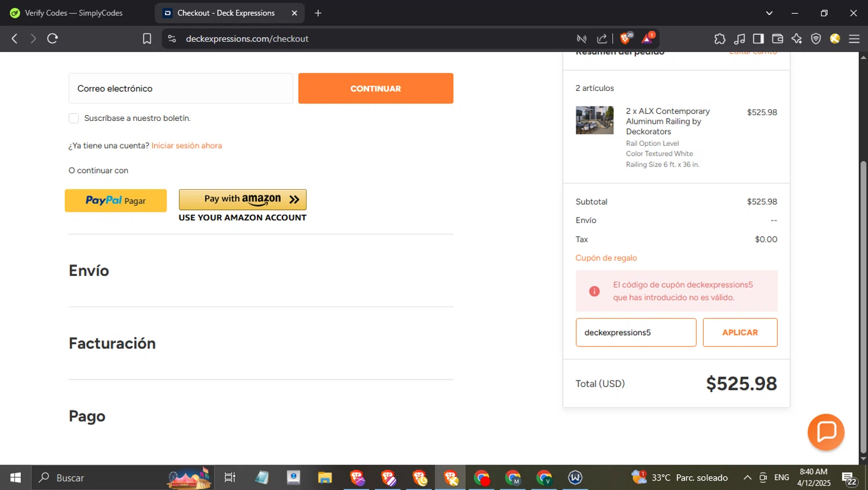The width and height of the screenshot is (868, 490).
Task: Click the ALX railing product thumbnail
Action: (594, 120)
